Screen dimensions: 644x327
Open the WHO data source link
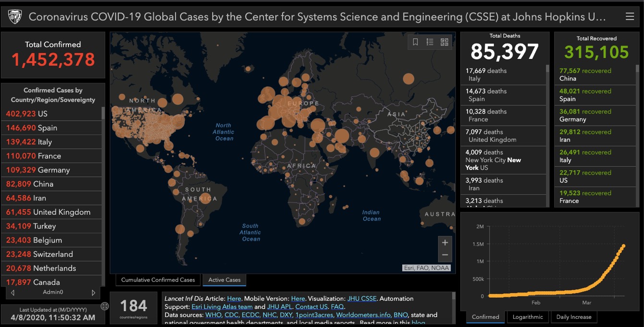pyautogui.click(x=213, y=315)
